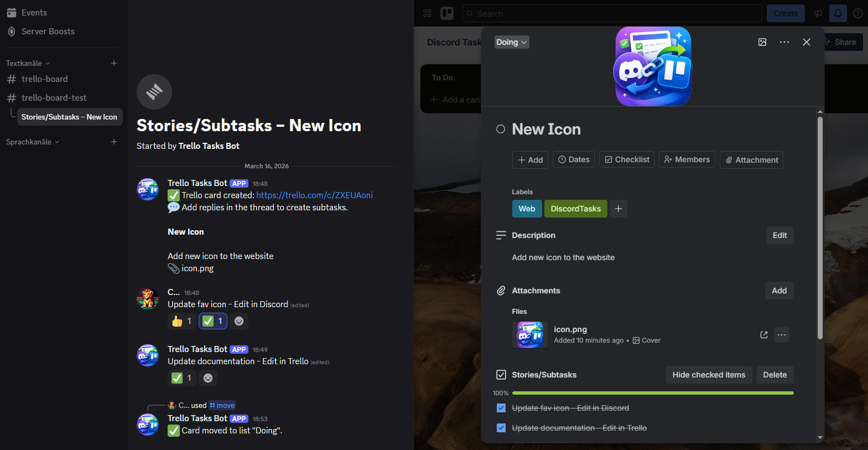Click Trello Create button
This screenshot has height=450, width=868.
pos(786,13)
